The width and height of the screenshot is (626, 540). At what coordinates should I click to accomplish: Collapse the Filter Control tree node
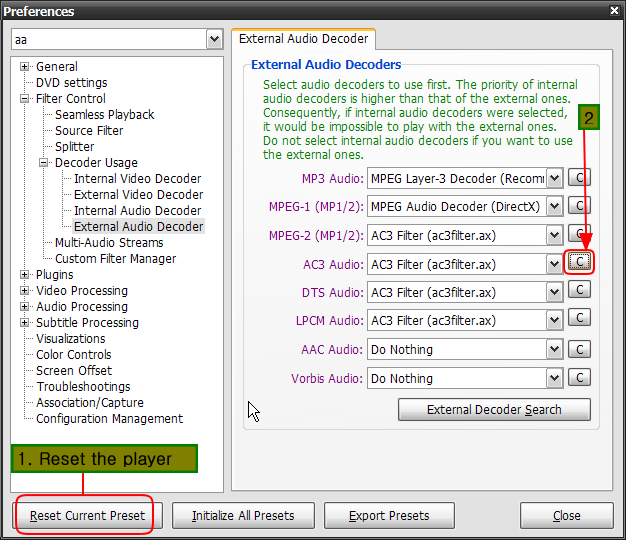point(25,99)
